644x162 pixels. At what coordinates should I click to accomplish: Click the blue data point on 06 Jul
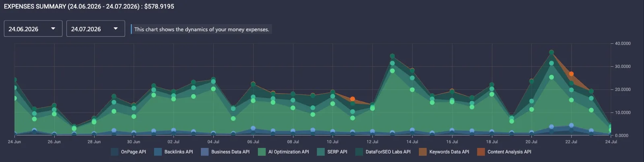tap(253, 129)
